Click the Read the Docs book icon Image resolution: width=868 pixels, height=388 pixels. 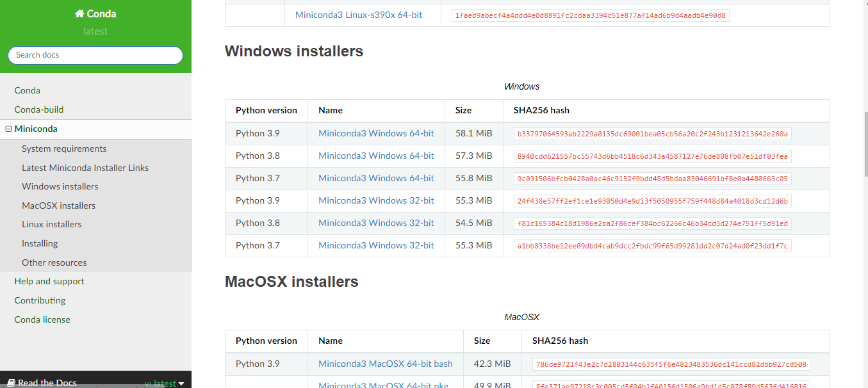click(11, 383)
